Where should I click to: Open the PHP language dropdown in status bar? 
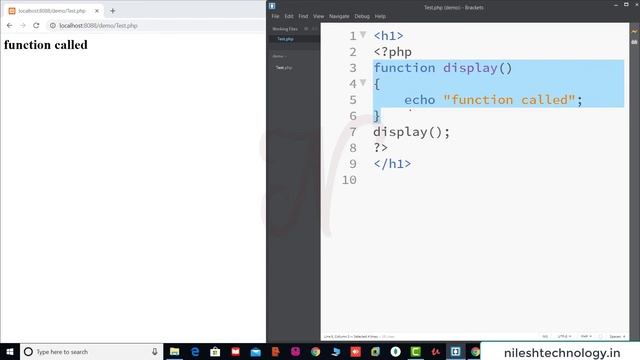586,337
